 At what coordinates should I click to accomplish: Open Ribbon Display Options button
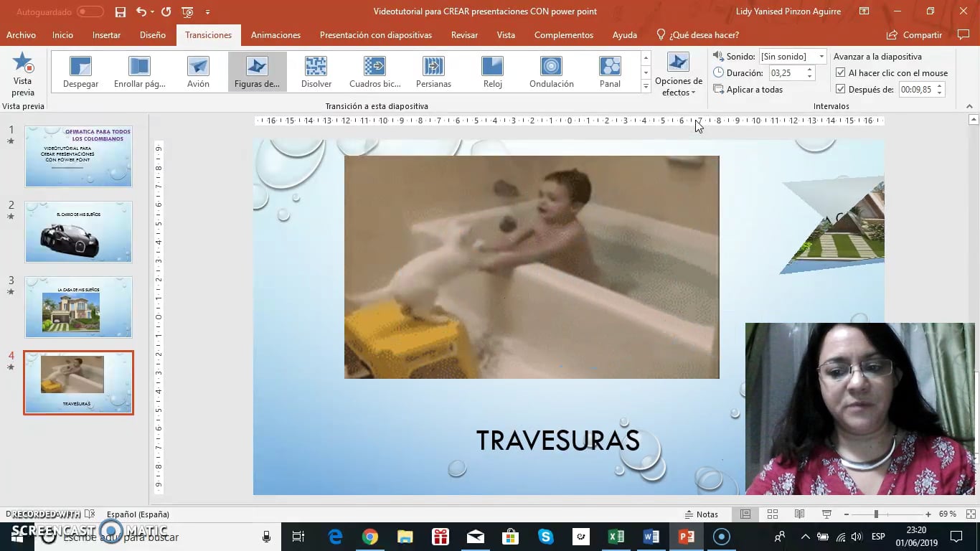(x=864, y=11)
